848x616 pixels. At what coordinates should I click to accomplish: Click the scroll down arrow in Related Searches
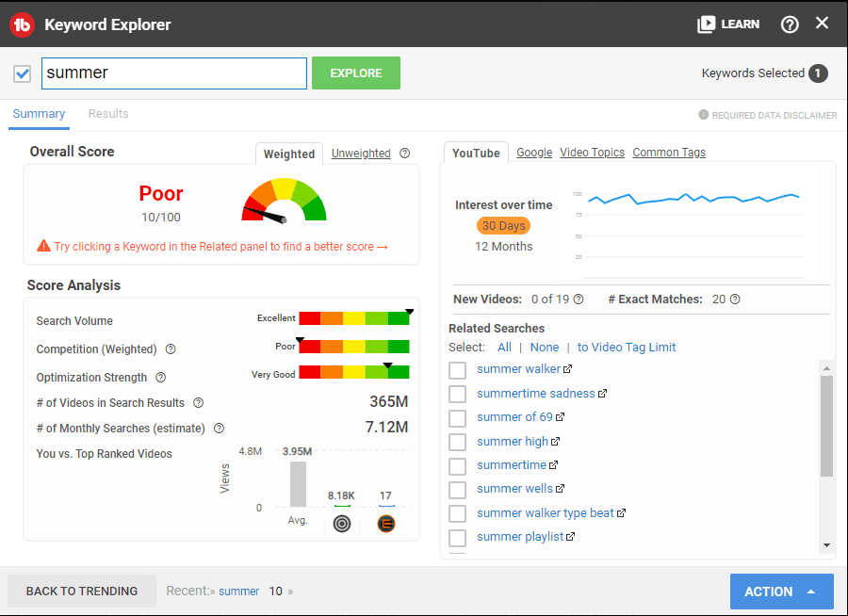tap(826, 545)
